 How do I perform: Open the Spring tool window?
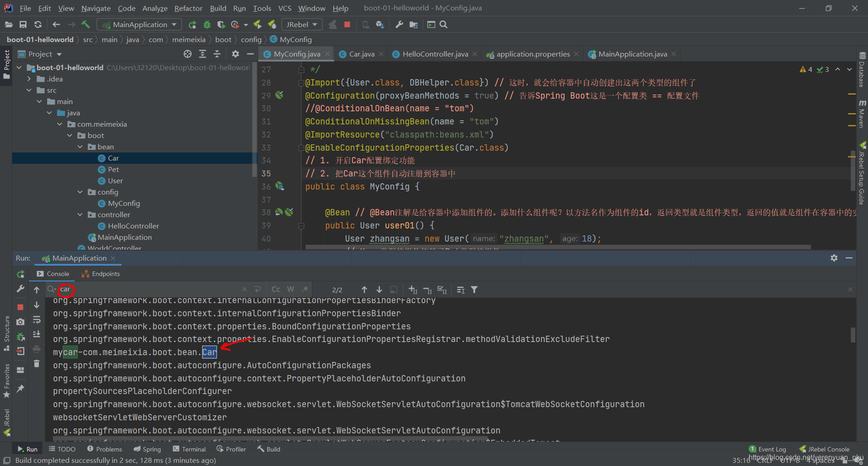(147, 449)
